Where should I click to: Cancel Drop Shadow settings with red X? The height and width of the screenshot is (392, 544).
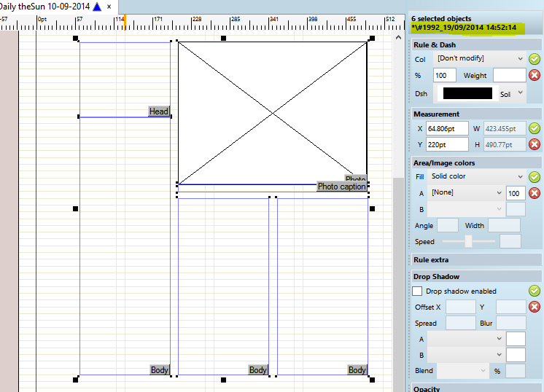coord(535,307)
